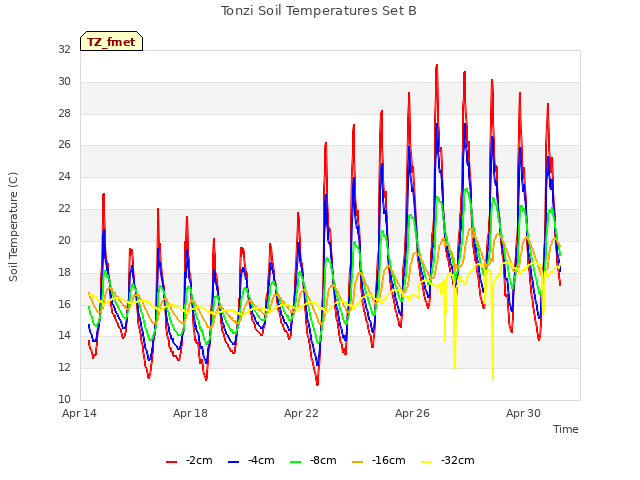Click the 30 y-axis tick label
Viewport: 640px width, 480px height.
click(x=64, y=82)
